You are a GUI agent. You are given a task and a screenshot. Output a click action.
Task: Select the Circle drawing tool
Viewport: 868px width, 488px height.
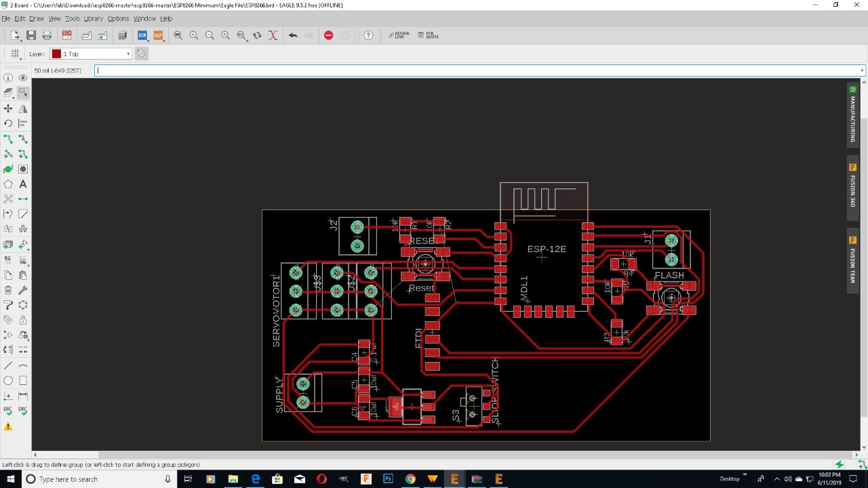click(x=8, y=381)
